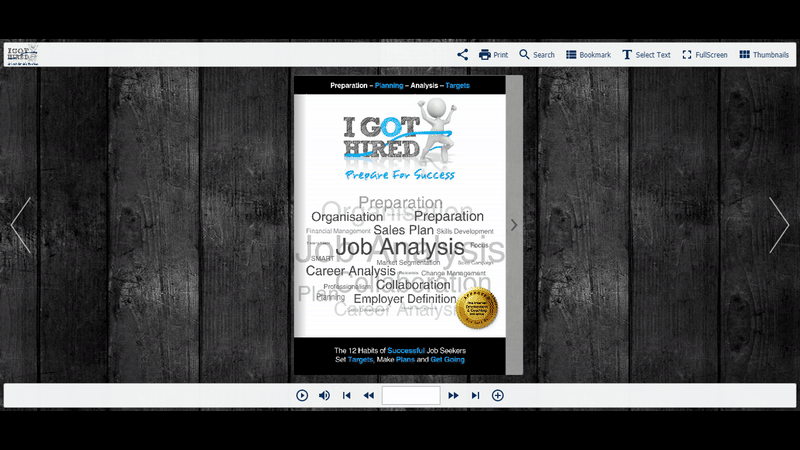The width and height of the screenshot is (800, 450).
Task: Jump to the first page
Action: click(346, 395)
